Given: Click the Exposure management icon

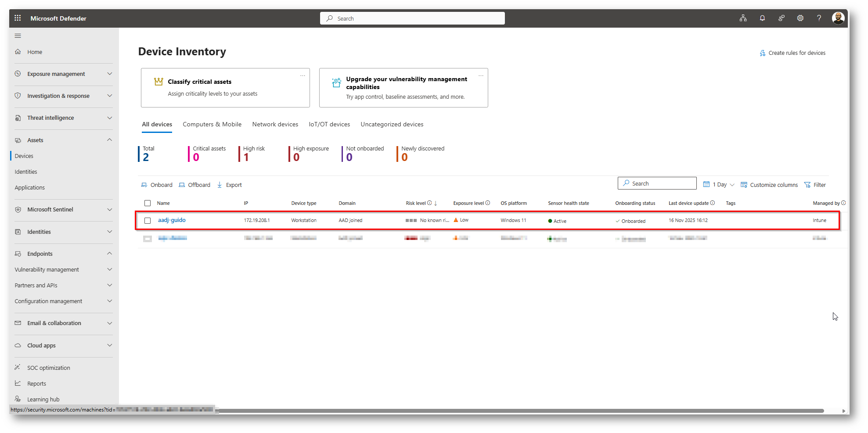Looking at the screenshot, I should pos(18,74).
